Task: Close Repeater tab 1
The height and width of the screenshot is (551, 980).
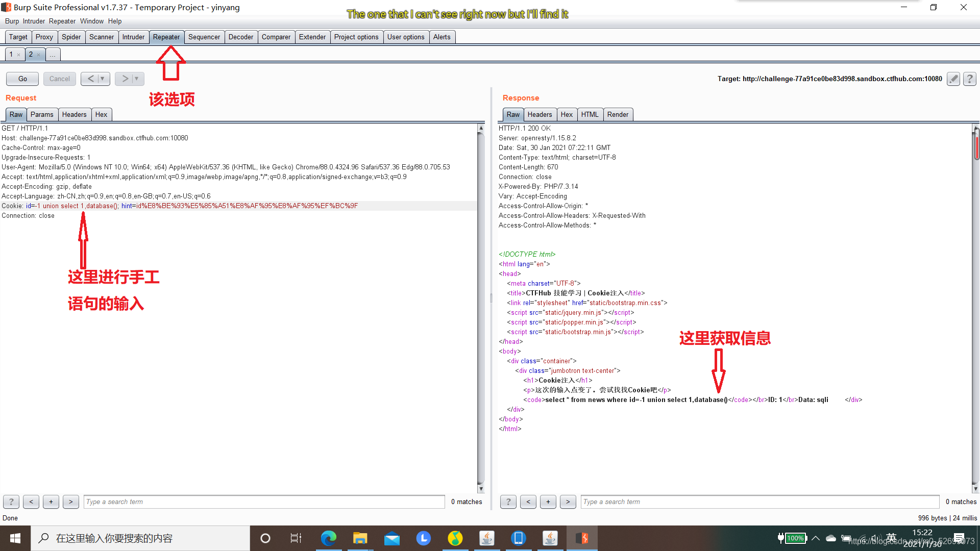Action: [19, 55]
